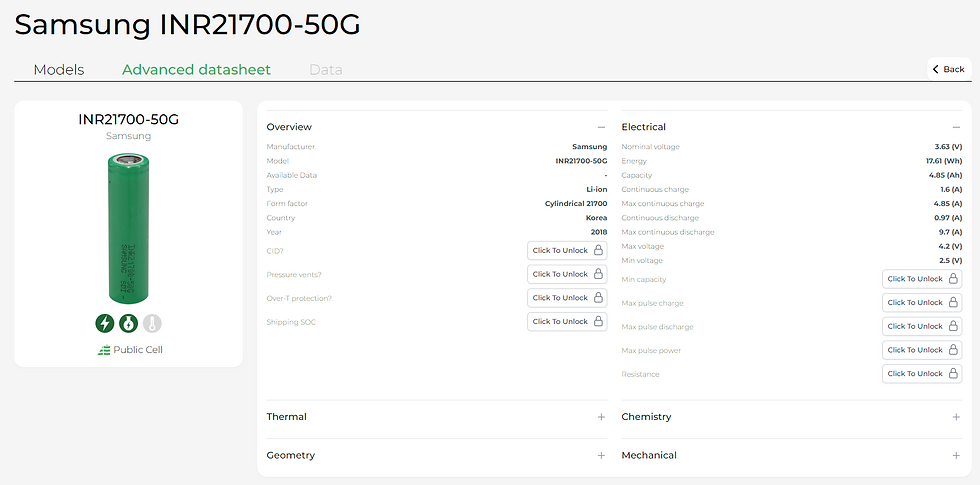Click the Max continuous discharge 9.7 (A) value
Viewport: 980px width, 485px height.
[x=949, y=232]
